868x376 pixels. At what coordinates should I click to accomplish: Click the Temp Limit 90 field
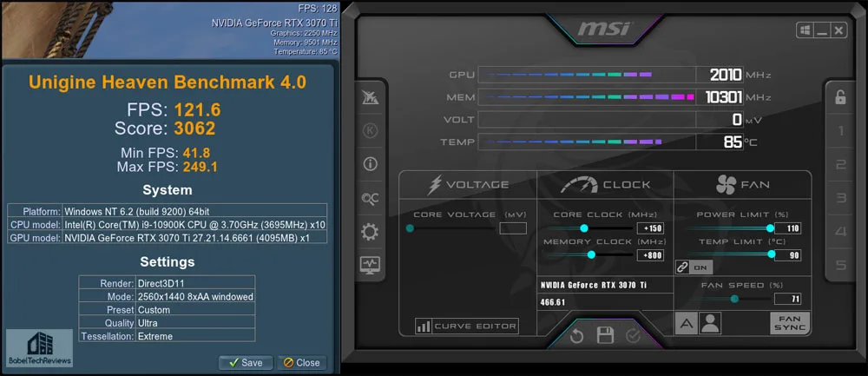point(787,255)
